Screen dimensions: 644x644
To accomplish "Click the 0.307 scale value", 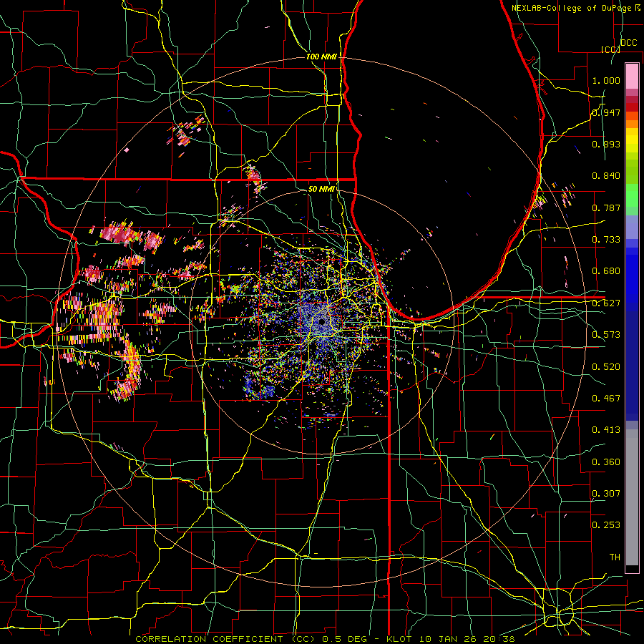I will coord(606,493).
